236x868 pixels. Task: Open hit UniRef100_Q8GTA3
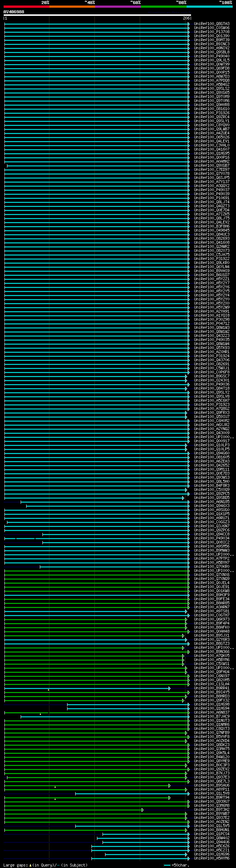[x=212, y=24]
